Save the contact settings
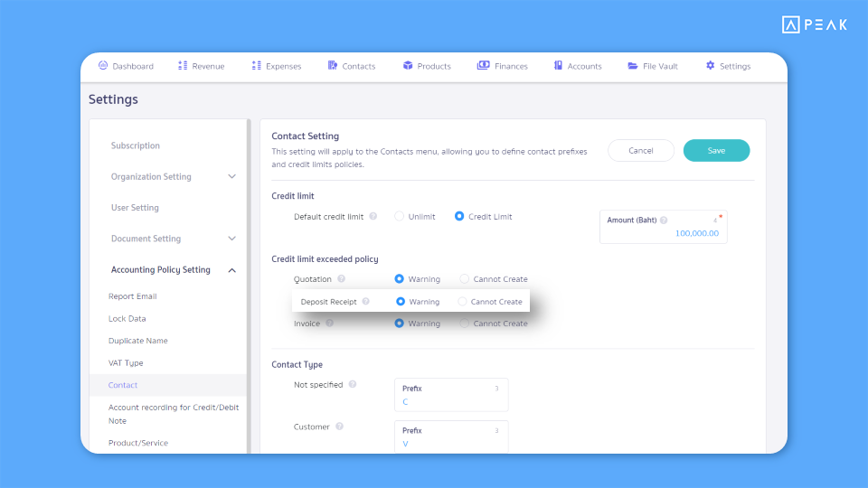 point(716,151)
